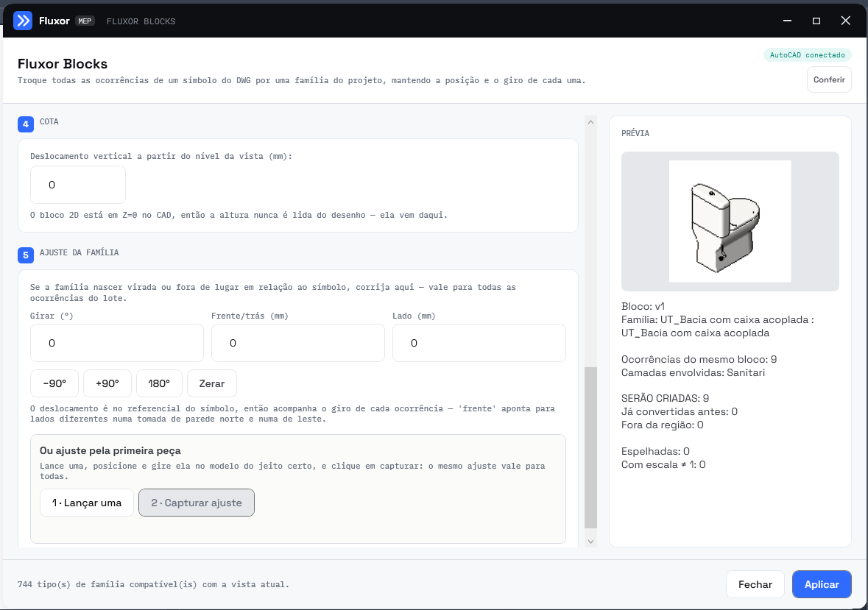Screen dimensions: 868x610
Task: Focus the Frente/trás (mm) input field
Action: (x=298, y=343)
